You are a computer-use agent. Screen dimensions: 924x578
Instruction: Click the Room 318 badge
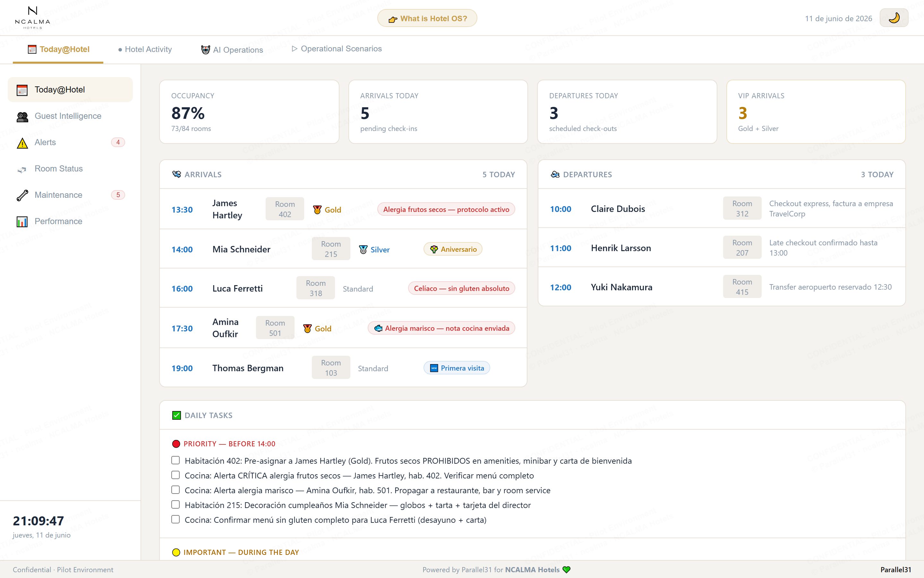(315, 288)
